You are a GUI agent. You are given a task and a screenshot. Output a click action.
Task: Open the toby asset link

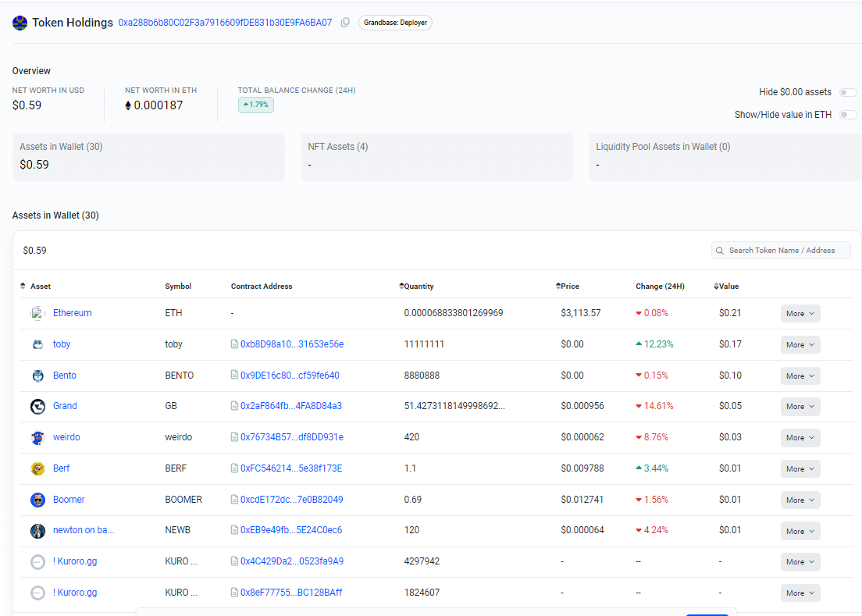coord(62,344)
